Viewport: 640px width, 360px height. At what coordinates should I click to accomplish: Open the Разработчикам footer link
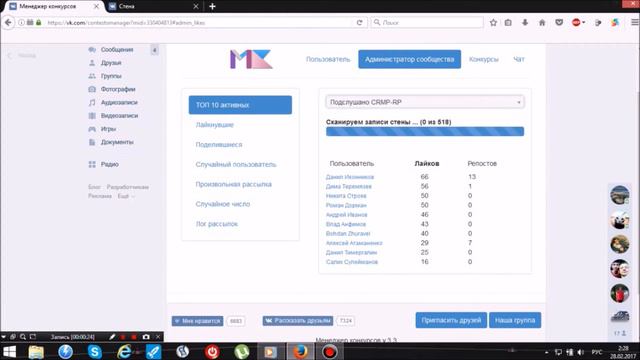tap(128, 187)
